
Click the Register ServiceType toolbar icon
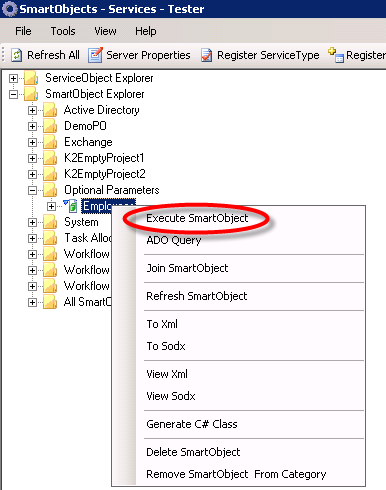tap(207, 55)
